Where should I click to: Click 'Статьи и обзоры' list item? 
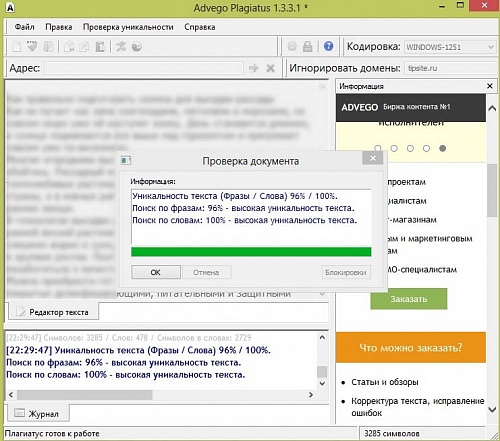click(x=385, y=382)
